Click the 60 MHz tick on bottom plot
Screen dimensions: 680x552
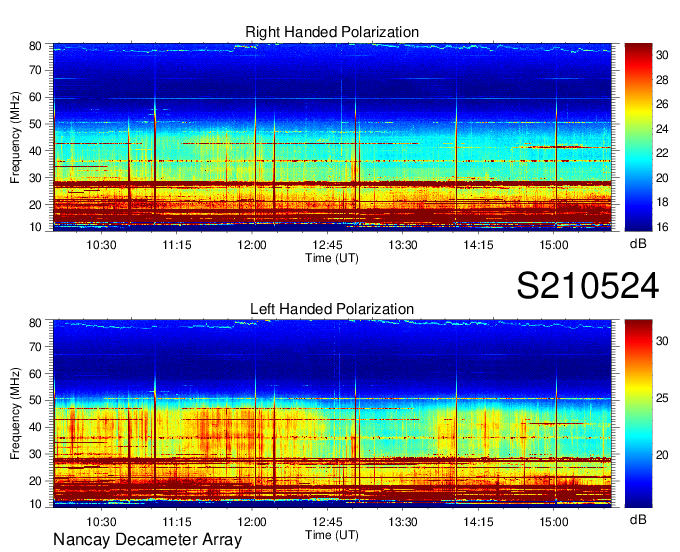35,374
